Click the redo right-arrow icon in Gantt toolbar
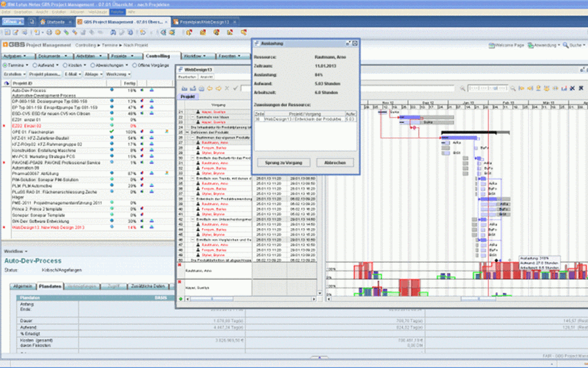 coord(218,88)
